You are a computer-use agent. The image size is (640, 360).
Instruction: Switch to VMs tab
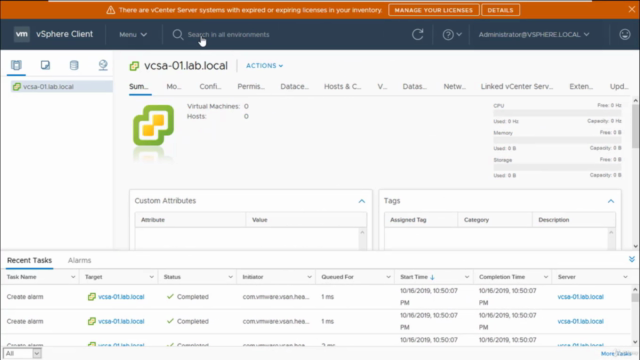(x=382, y=87)
